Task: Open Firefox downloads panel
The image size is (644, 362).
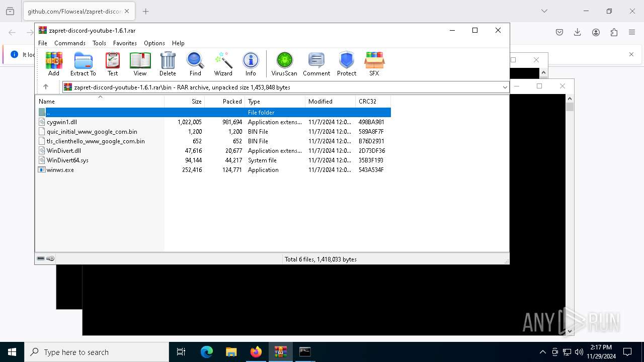Action: point(578,32)
